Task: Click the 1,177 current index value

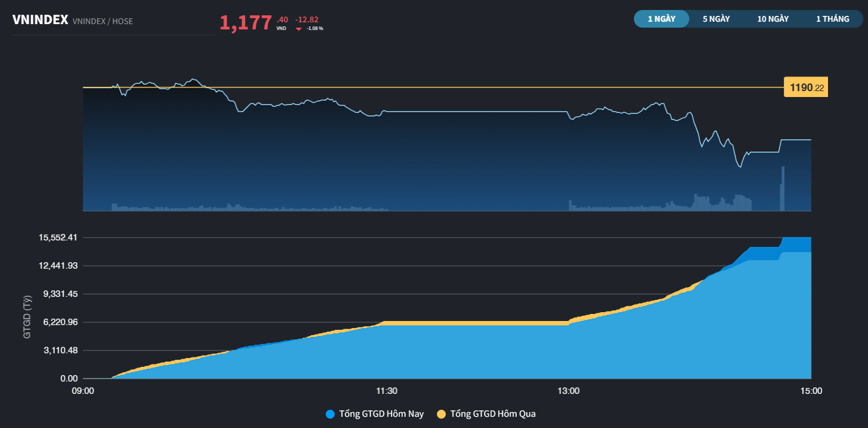Action: pos(245,23)
